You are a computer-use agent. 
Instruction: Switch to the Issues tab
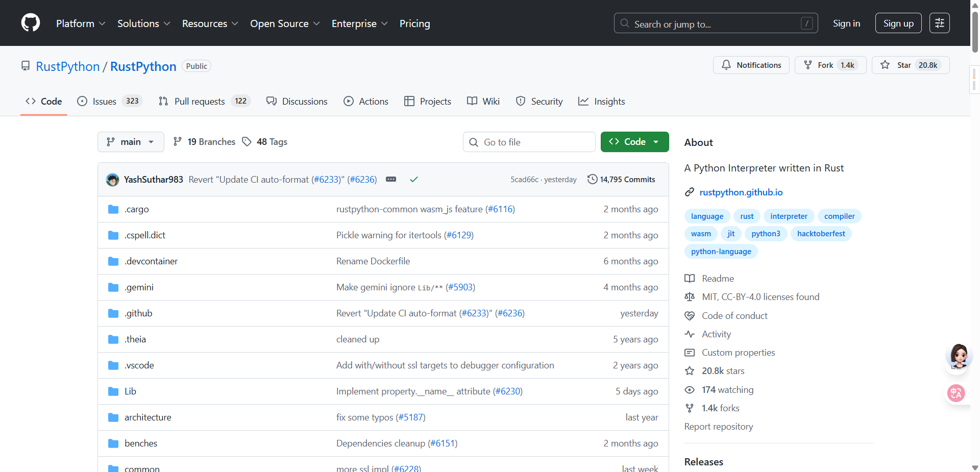(x=109, y=101)
